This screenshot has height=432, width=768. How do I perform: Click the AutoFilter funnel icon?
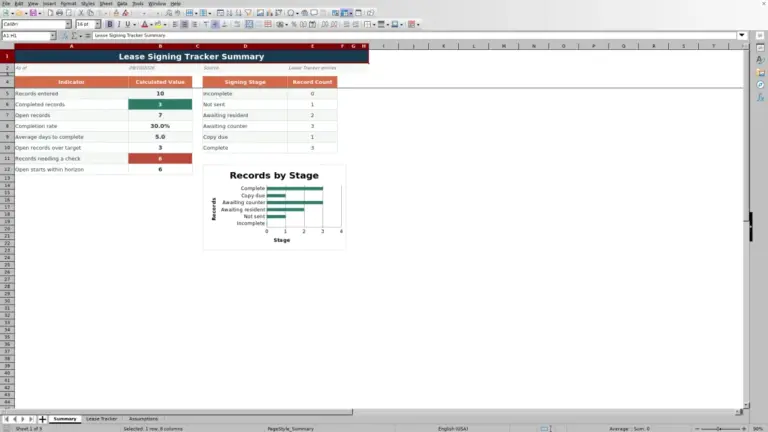pyautogui.click(x=248, y=13)
